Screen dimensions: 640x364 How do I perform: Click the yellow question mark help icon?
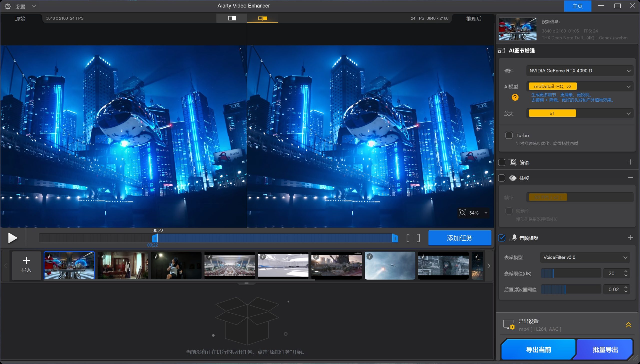515,97
